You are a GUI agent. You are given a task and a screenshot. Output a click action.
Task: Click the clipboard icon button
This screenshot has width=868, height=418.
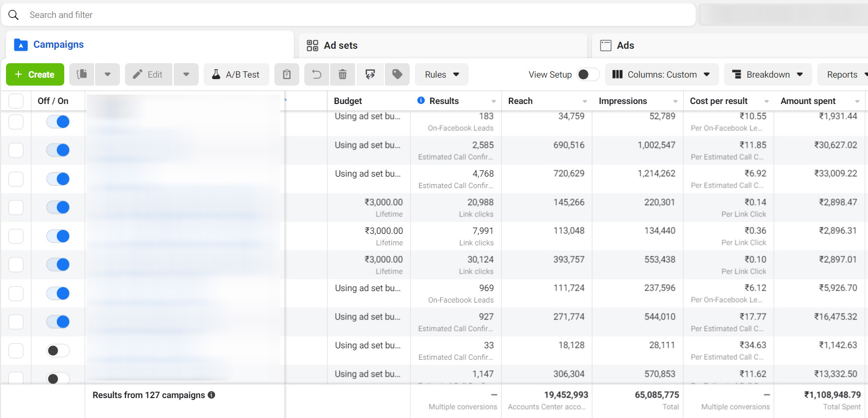(x=287, y=74)
